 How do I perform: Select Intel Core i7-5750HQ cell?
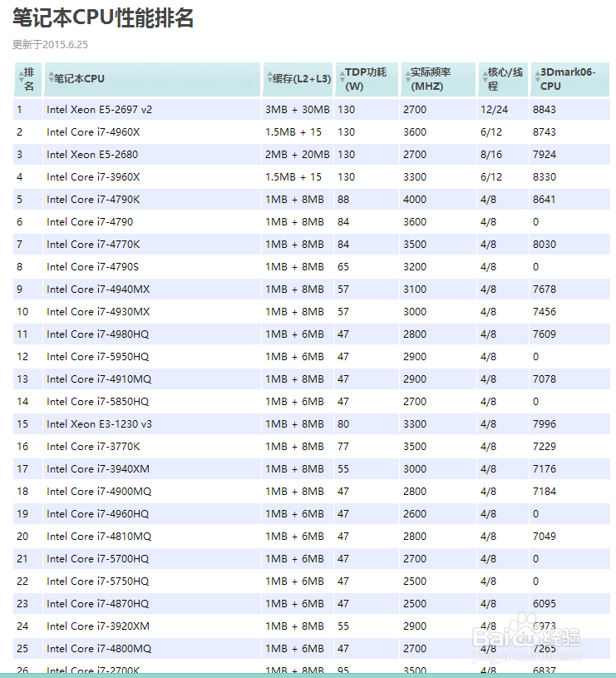(151, 581)
